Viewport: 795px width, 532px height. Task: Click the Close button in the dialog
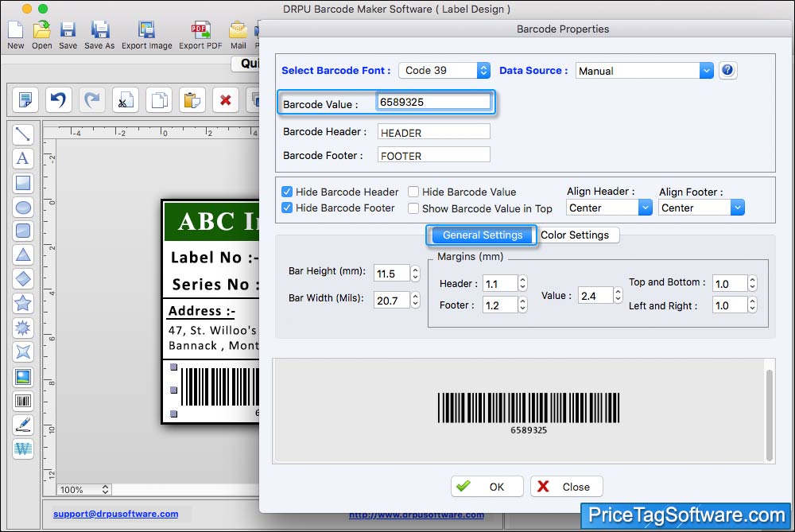click(x=566, y=487)
